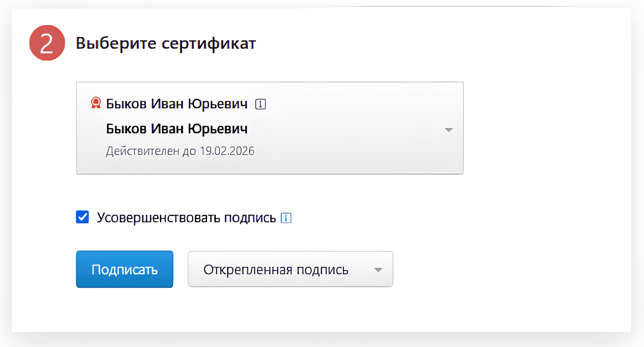This screenshot has height=347, width=644.
Task: Click the Усовершенствовать подпись label text
Action: pos(186,218)
